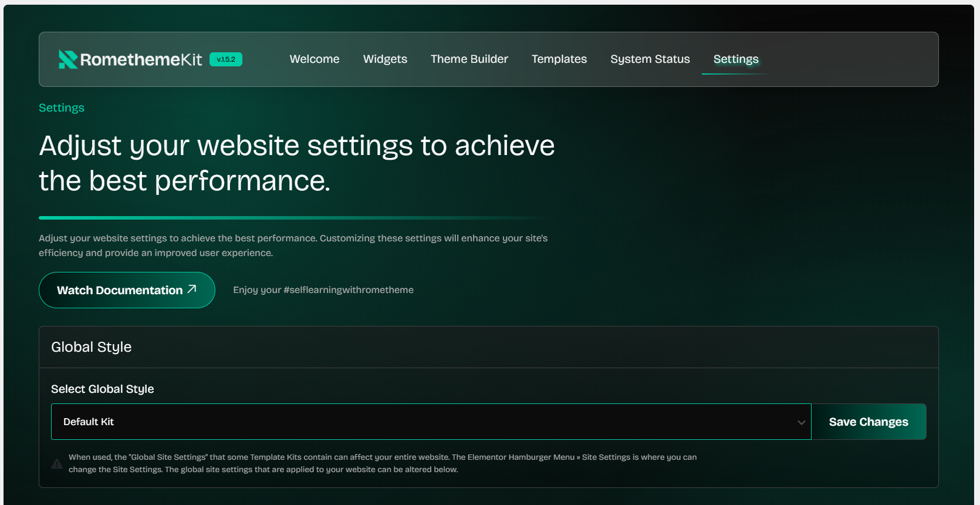The width and height of the screenshot is (980, 505).
Task: Select the Settings tab
Action: pyautogui.click(x=736, y=59)
